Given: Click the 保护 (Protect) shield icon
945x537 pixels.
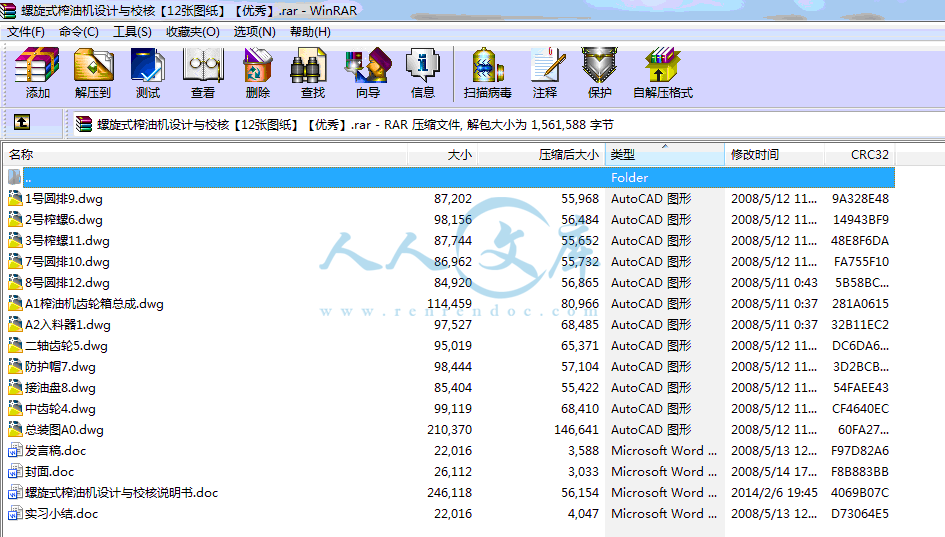Looking at the screenshot, I should 599,66.
